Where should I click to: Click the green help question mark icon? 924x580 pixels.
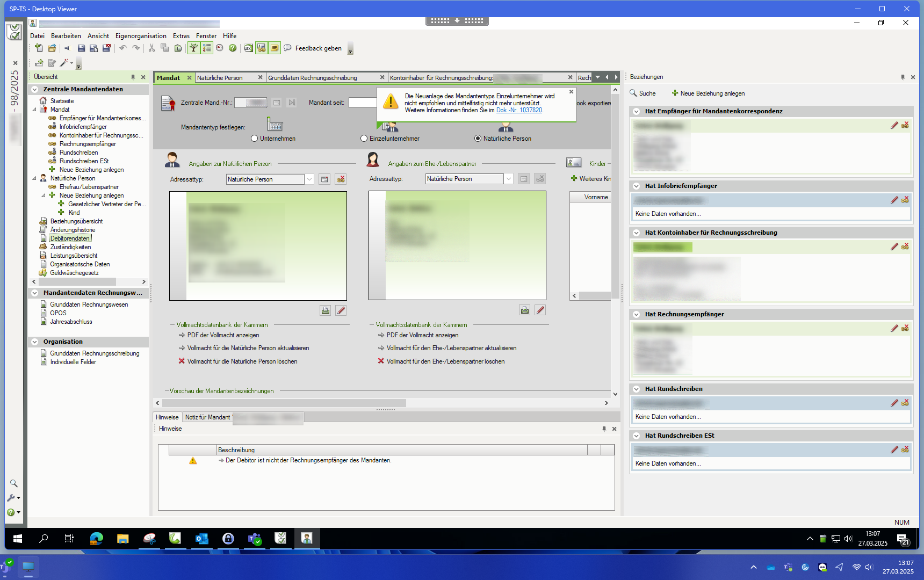point(233,48)
